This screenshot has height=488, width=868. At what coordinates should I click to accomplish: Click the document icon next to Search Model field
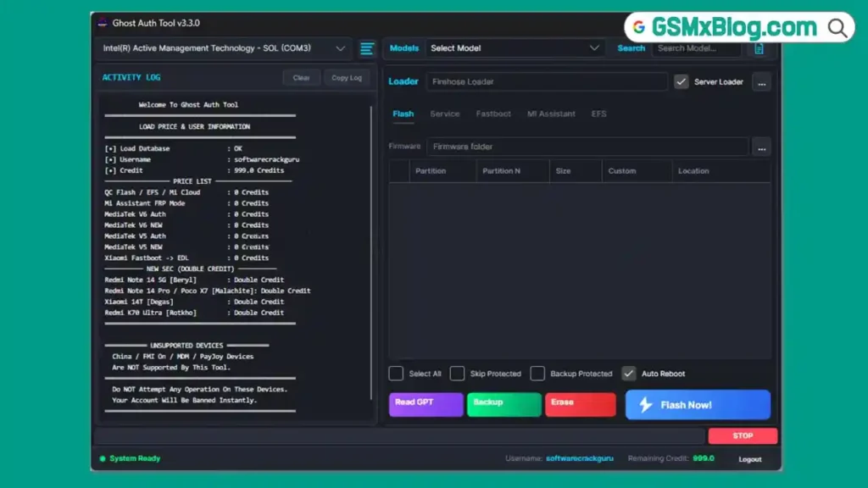[x=759, y=48]
